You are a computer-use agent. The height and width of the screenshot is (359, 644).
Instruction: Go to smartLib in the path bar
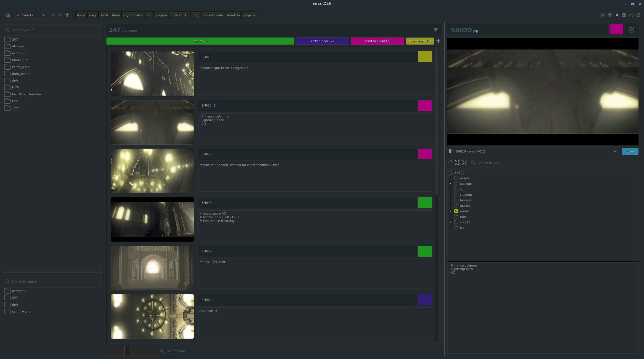pos(233,15)
